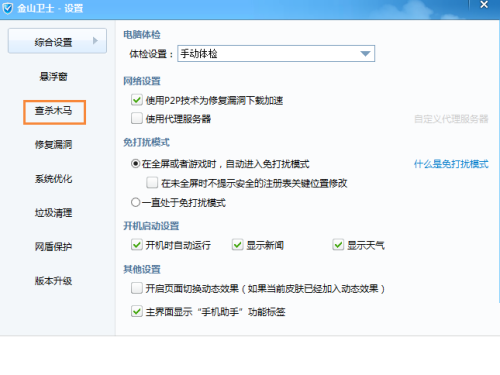Screen dimensions: 500x375
Task: Select 在全屏或者游戏时自动进入免打扰模式 radio option
Action: point(135,164)
